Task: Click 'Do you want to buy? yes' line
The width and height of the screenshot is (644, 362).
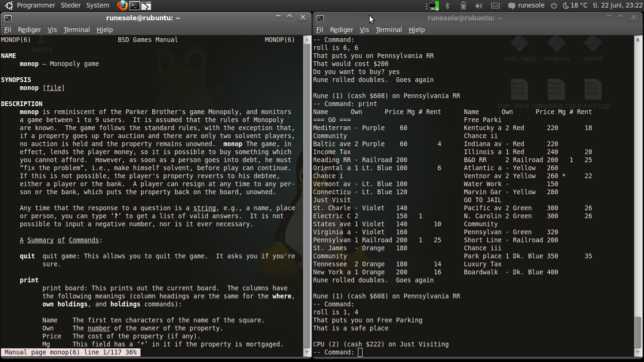Action: (x=356, y=72)
